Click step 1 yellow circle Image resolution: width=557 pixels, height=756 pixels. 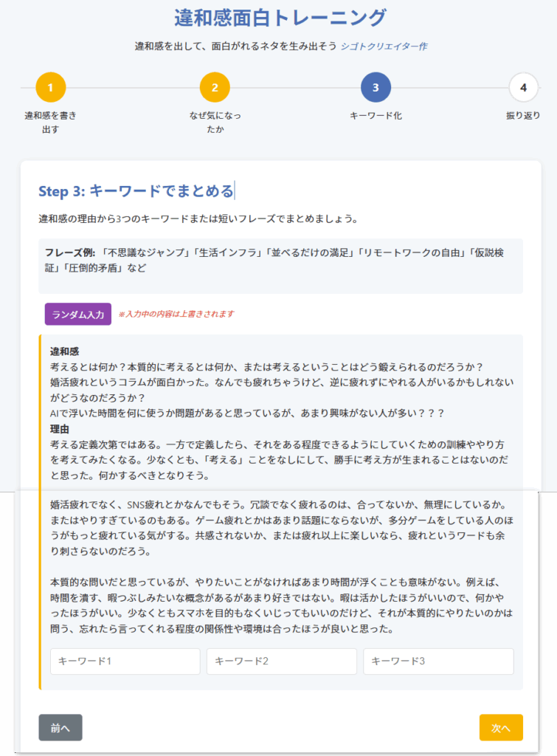click(x=51, y=88)
